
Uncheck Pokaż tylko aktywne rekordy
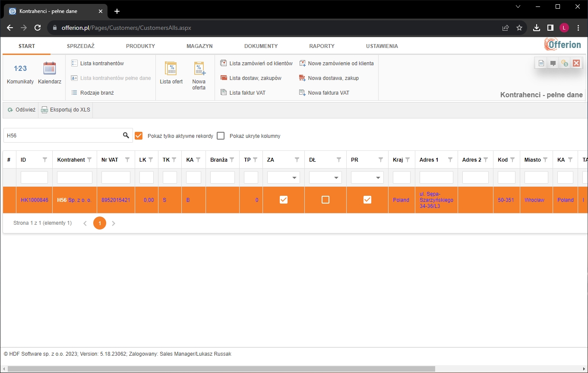pyautogui.click(x=139, y=135)
